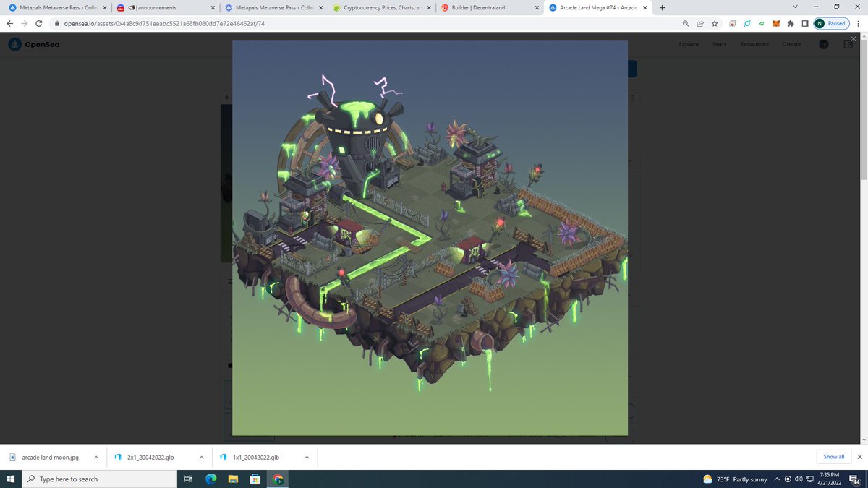This screenshot has height=488, width=868.
Task: Go back to previous page
Action: [10, 23]
